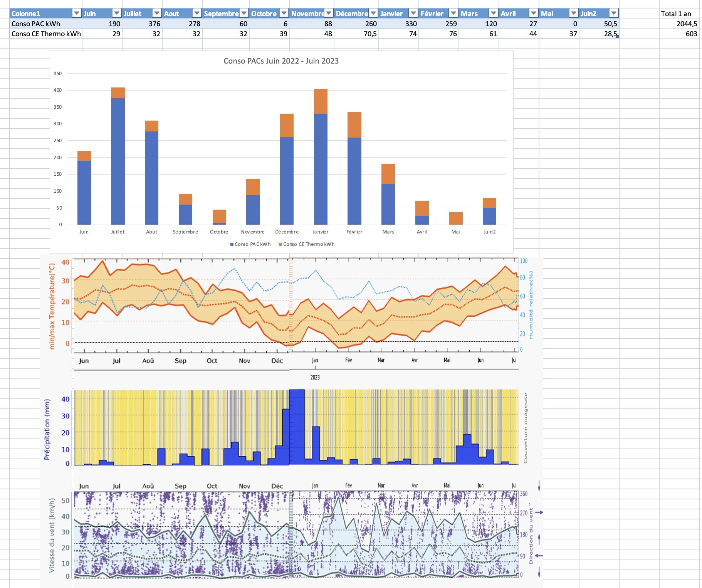
Task: Select the orange Janvier bar segment
Action: pos(321,101)
